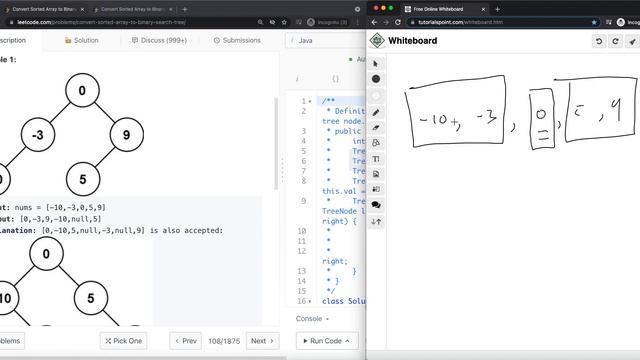The height and width of the screenshot is (360, 640).
Task: Click the braces {} icon above editor
Action: (x=336, y=79)
